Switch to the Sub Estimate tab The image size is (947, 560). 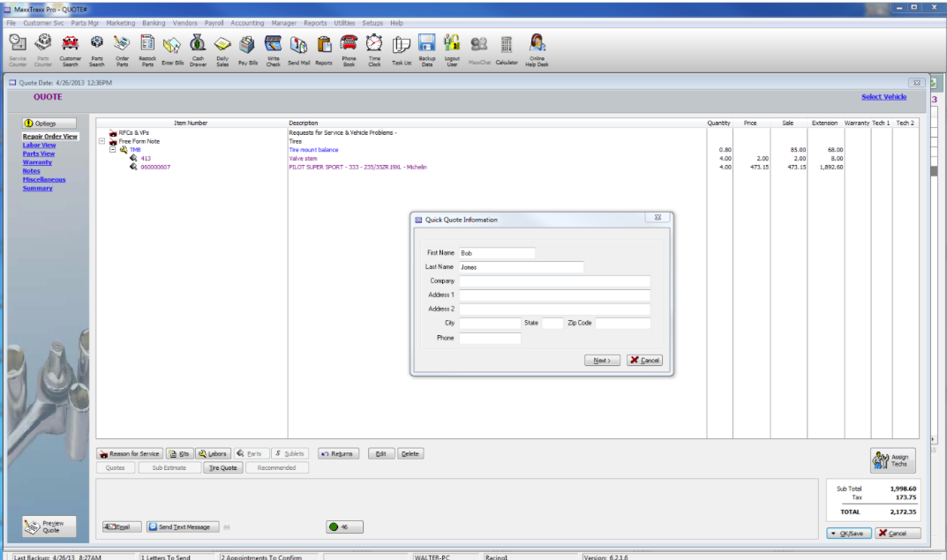pos(171,467)
